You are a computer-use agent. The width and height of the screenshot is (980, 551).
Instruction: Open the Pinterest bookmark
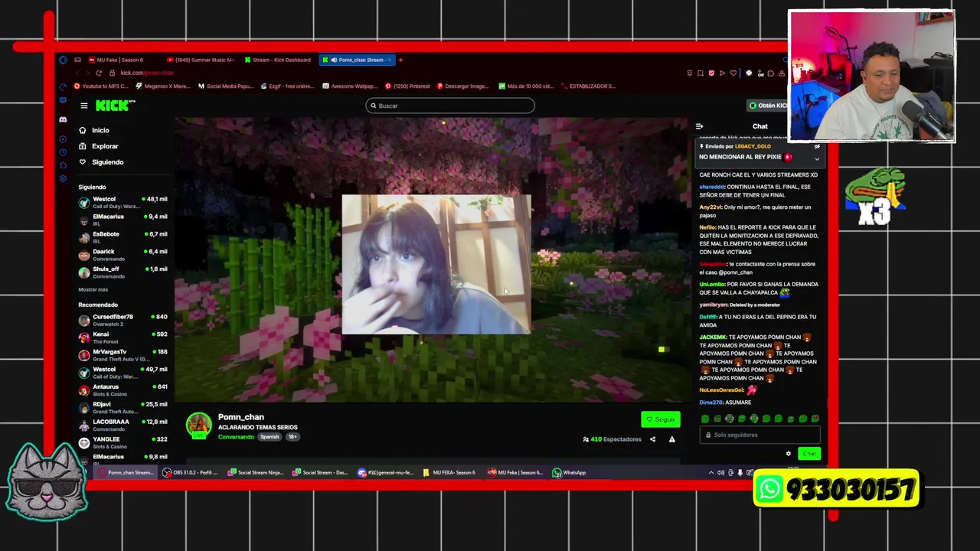click(x=407, y=86)
